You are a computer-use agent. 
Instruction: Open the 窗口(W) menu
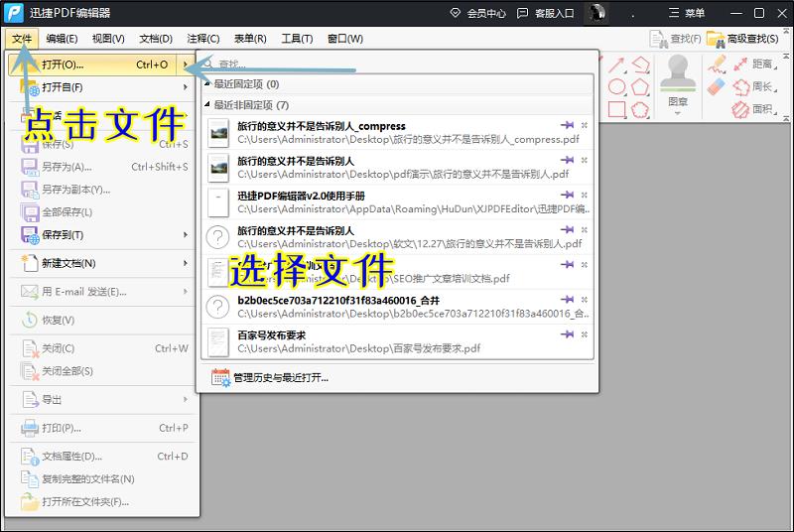point(344,39)
